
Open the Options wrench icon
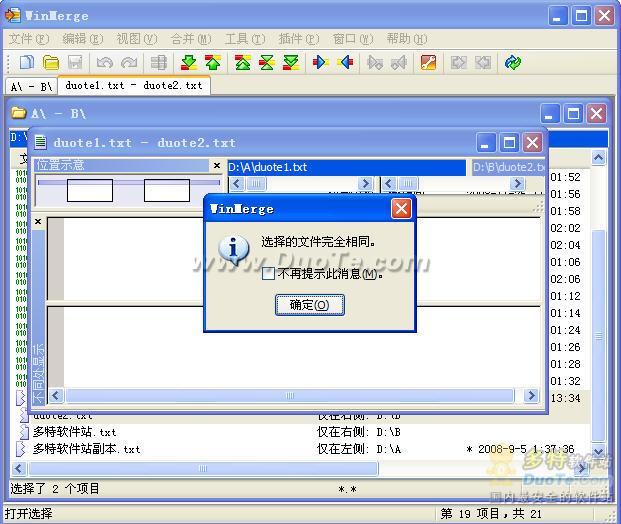click(428, 62)
